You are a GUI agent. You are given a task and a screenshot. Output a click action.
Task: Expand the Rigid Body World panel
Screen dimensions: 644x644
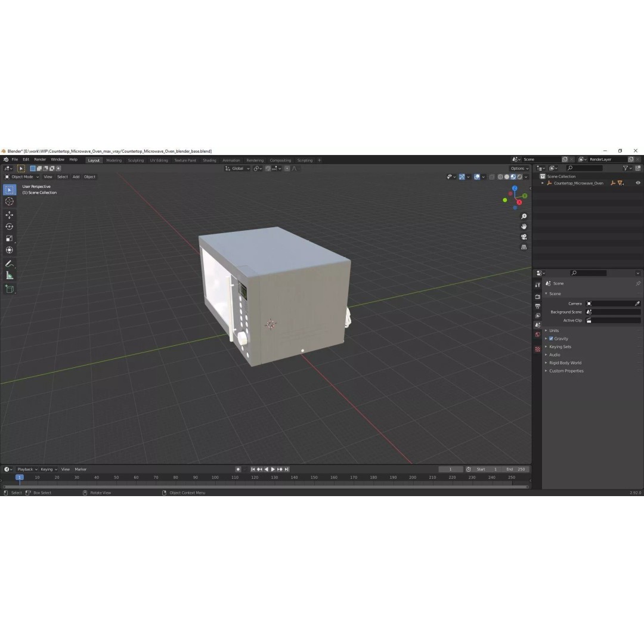click(x=565, y=363)
